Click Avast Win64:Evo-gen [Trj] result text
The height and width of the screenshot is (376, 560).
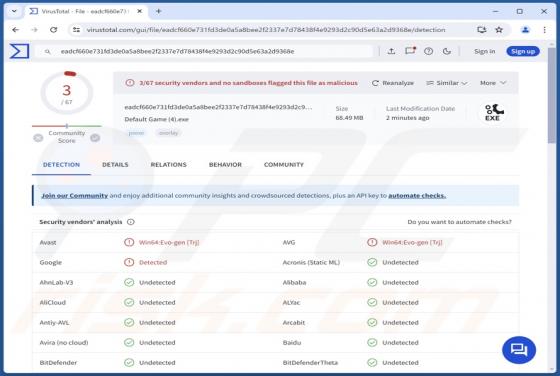point(169,242)
